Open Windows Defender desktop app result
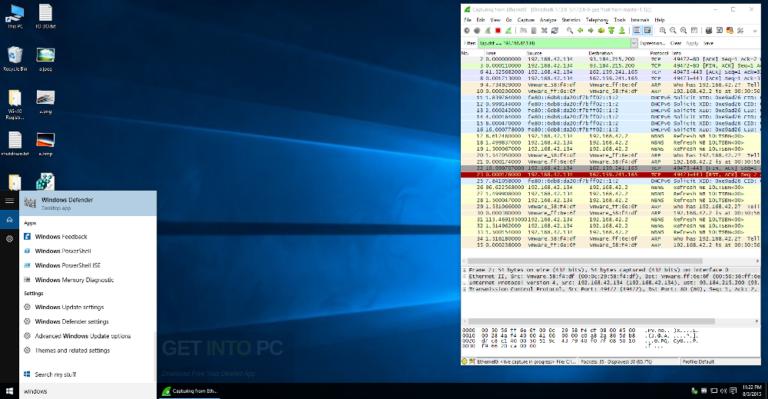 pos(88,203)
